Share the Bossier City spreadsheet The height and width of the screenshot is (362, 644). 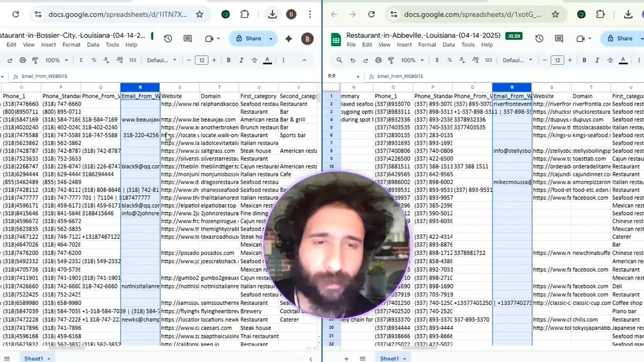point(249,39)
